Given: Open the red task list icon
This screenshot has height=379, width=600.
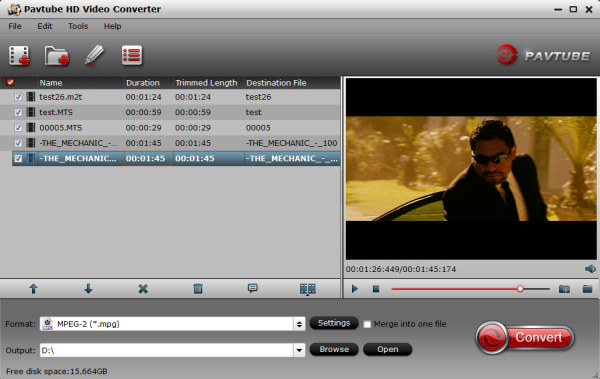Looking at the screenshot, I should click(x=132, y=56).
